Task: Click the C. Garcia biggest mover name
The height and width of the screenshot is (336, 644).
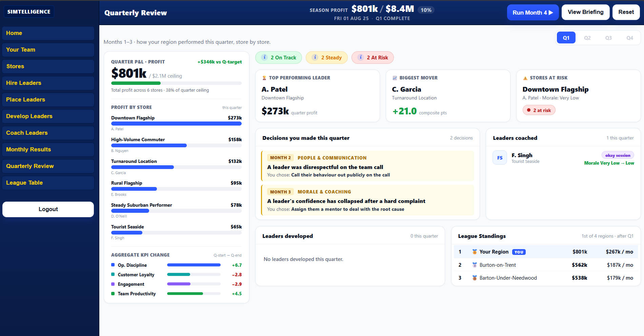Action: tap(406, 89)
